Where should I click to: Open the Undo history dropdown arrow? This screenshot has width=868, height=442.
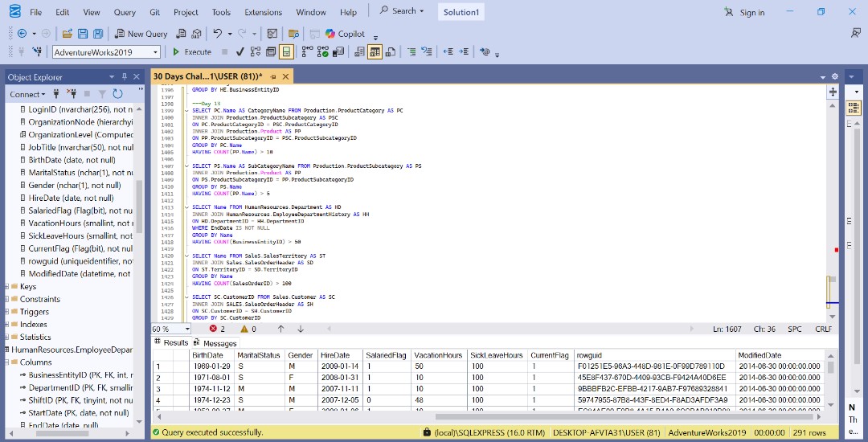point(229,34)
